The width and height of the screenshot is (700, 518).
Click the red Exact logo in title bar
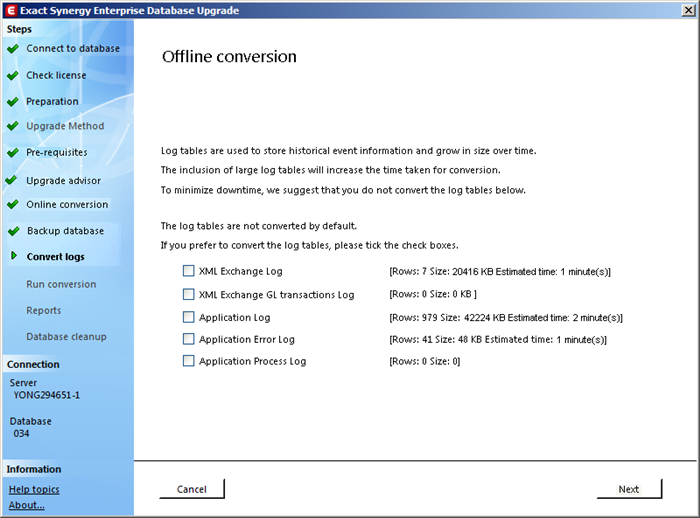click(x=11, y=10)
